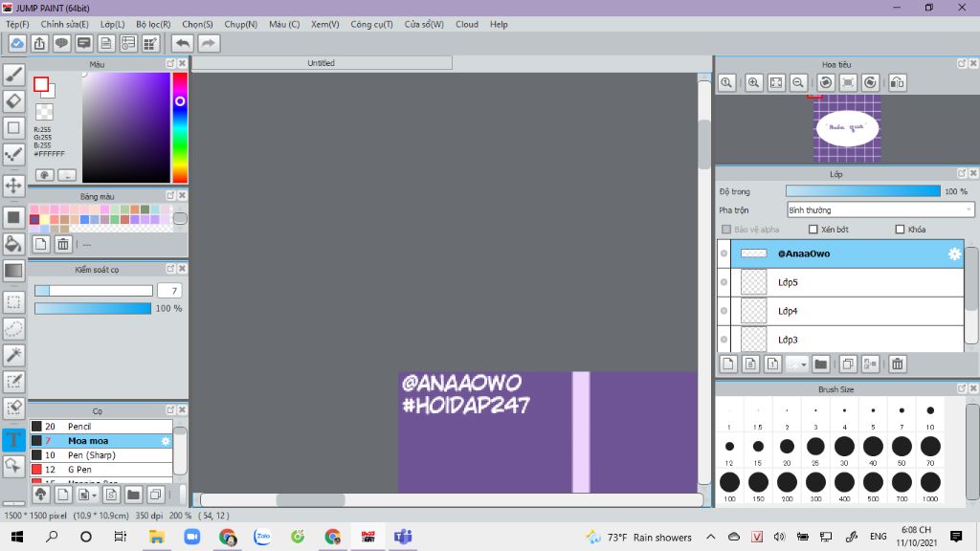Click the export/share toolbar icon
Viewport: 980px width, 551px height.
(x=39, y=43)
